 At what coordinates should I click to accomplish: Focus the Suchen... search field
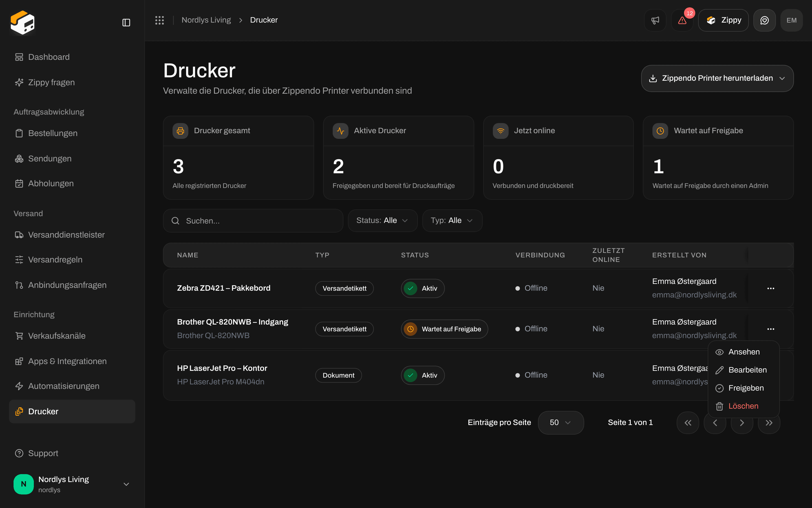253,221
